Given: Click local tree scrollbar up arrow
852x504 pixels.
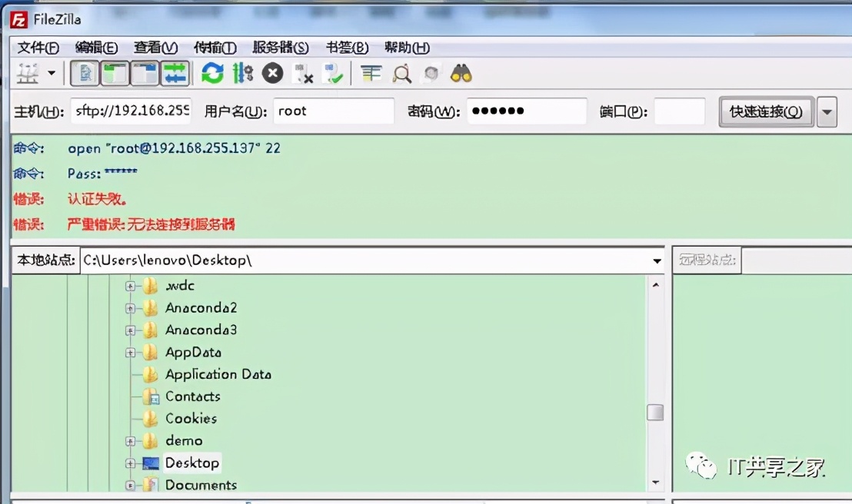Looking at the screenshot, I should pos(655,284).
